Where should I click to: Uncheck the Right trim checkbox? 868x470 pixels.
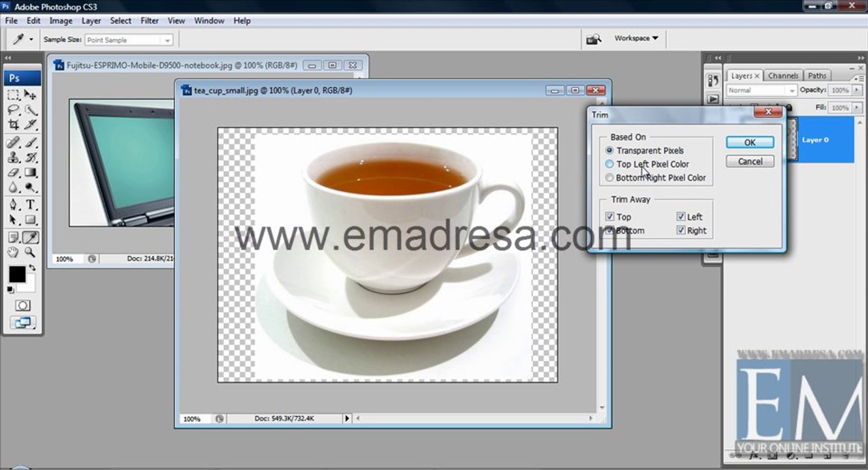pos(681,230)
